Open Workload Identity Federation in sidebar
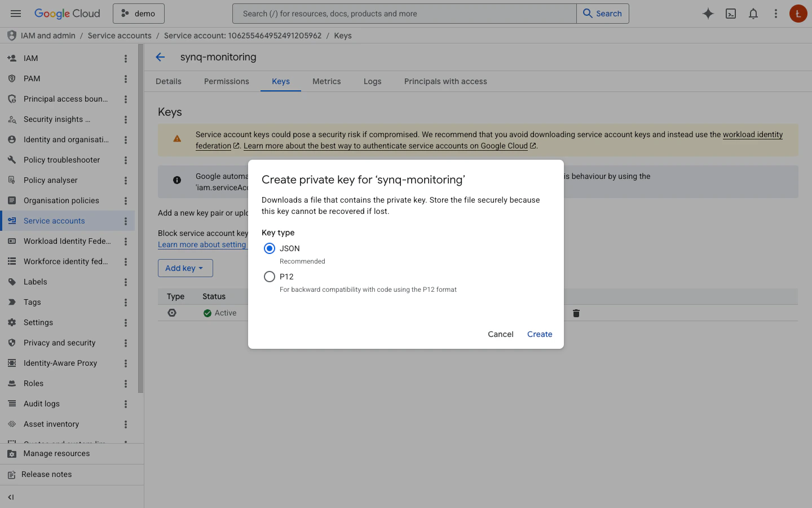 point(67,241)
